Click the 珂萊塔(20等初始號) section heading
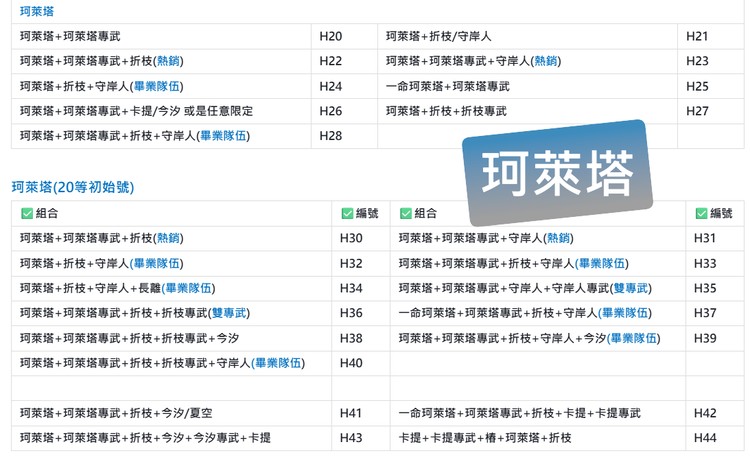 pyautogui.click(x=72, y=187)
